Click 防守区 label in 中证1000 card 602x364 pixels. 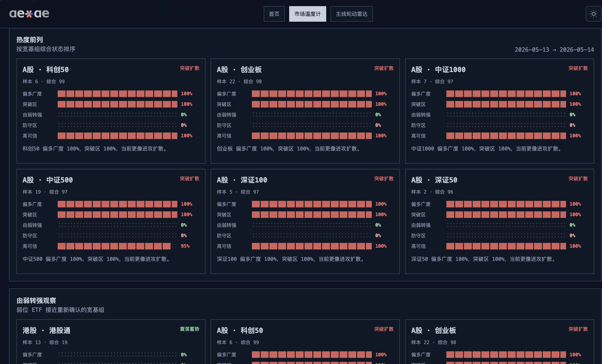(x=418, y=125)
